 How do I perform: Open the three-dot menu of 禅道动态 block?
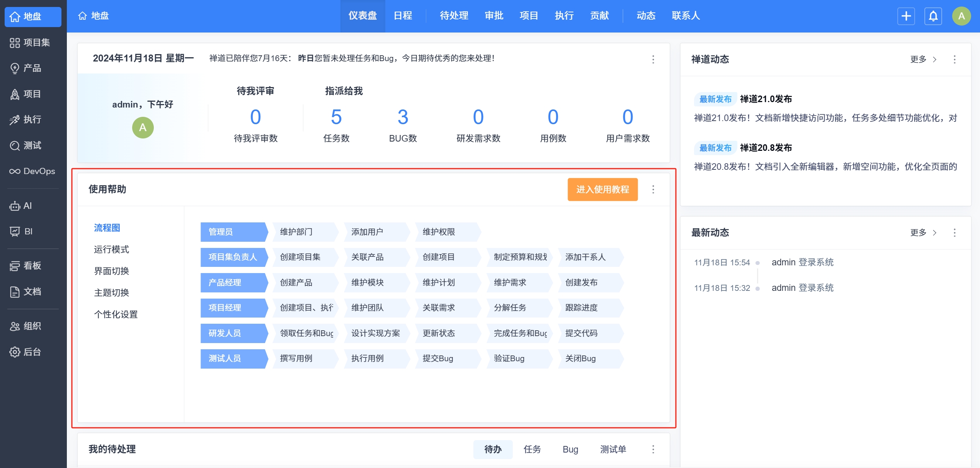click(954, 59)
